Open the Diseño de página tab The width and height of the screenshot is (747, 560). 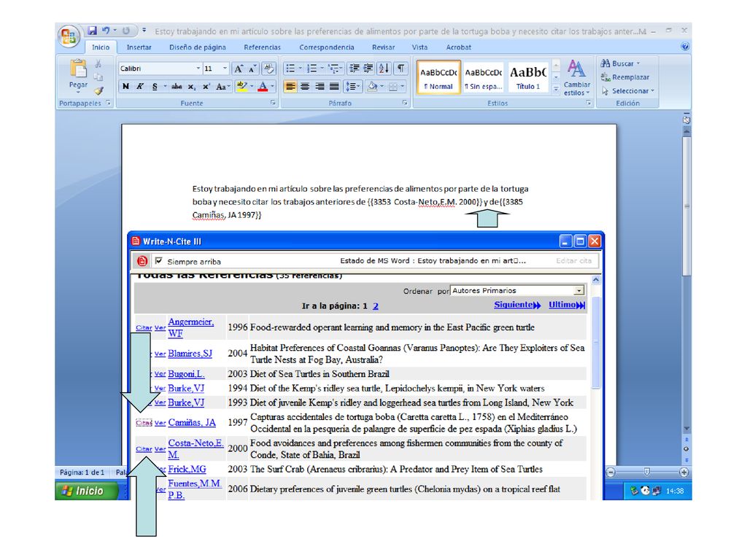198,47
